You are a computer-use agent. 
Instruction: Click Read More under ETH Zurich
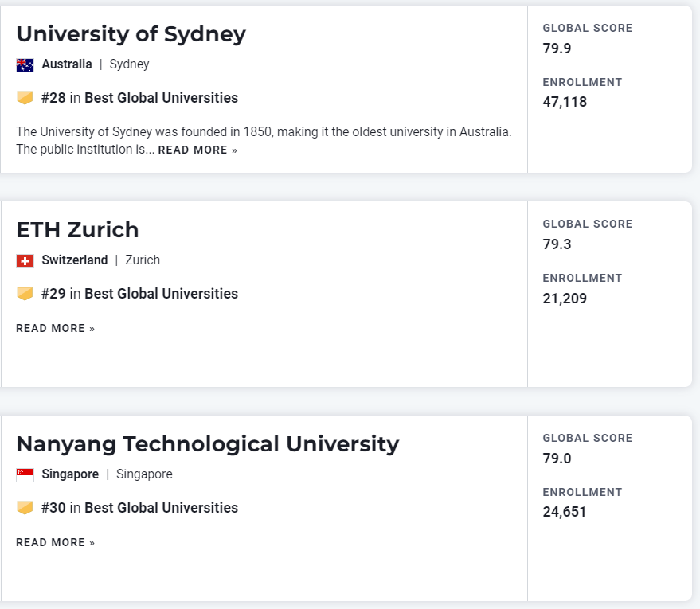click(x=55, y=328)
